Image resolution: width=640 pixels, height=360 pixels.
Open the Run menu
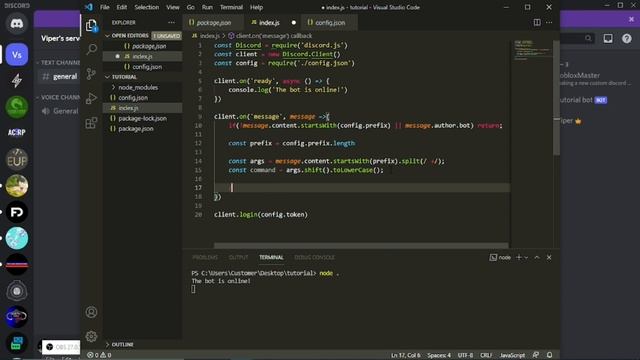(207, 7)
